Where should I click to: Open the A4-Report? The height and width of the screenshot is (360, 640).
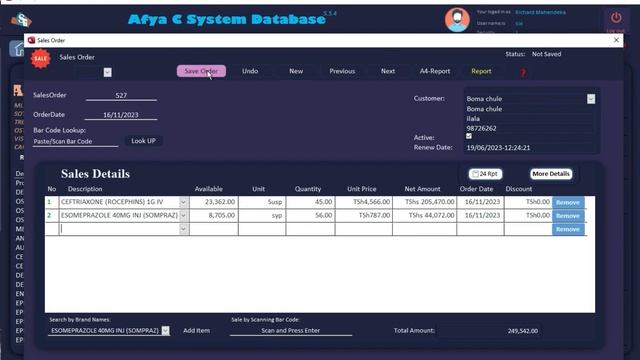click(x=435, y=71)
